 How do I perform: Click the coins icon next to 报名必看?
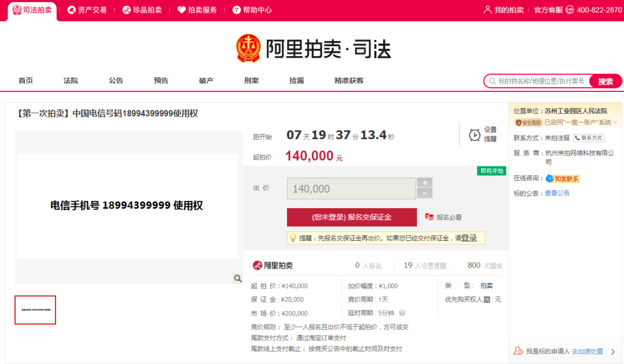430,217
